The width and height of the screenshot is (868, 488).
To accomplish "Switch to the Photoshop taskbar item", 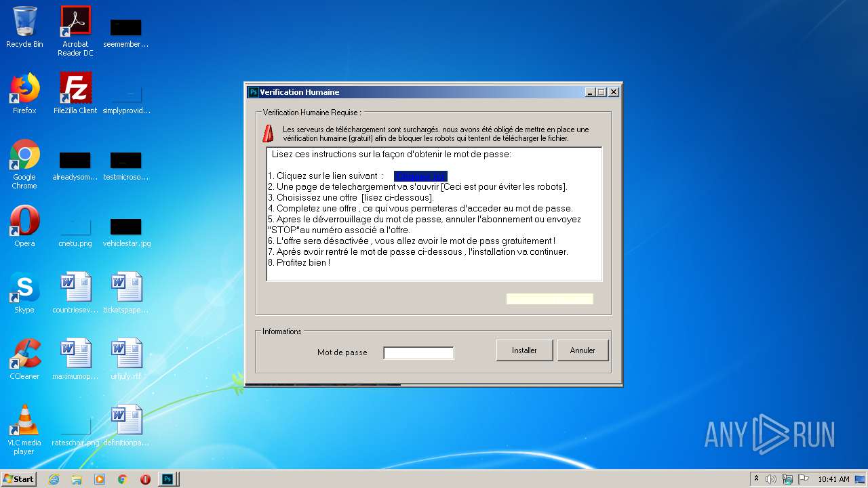I will click(x=167, y=479).
